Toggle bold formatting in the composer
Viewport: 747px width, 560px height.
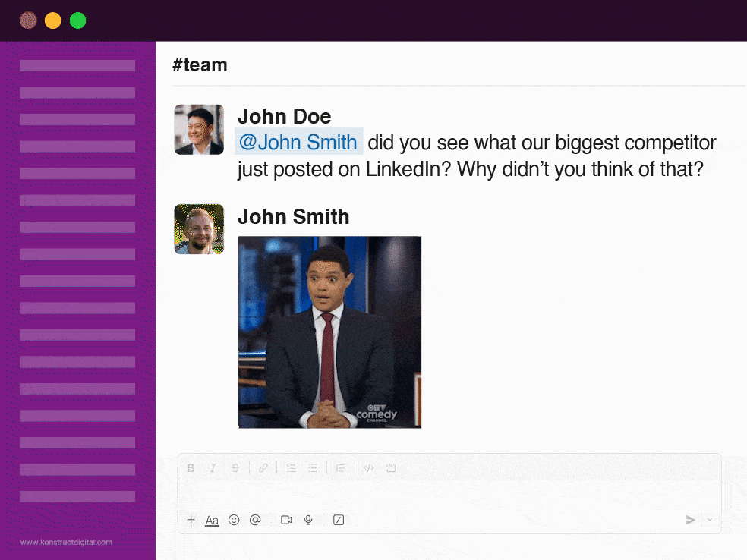pyautogui.click(x=191, y=468)
